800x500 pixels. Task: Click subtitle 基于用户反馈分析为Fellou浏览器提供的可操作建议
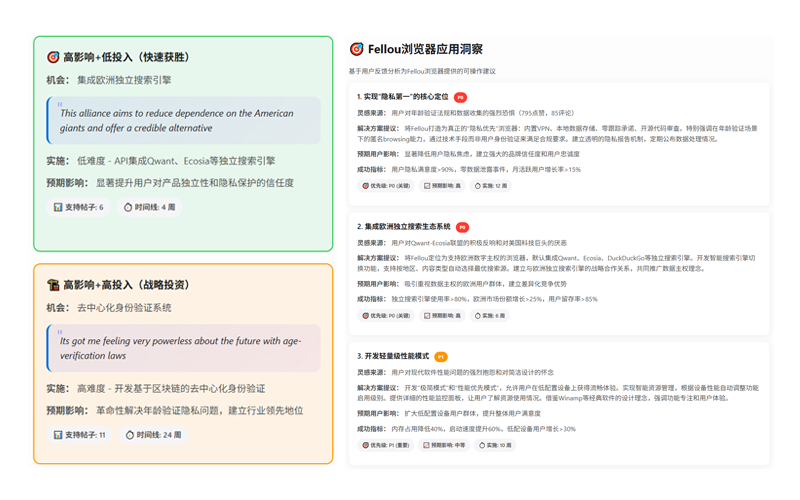pyautogui.click(x=422, y=71)
